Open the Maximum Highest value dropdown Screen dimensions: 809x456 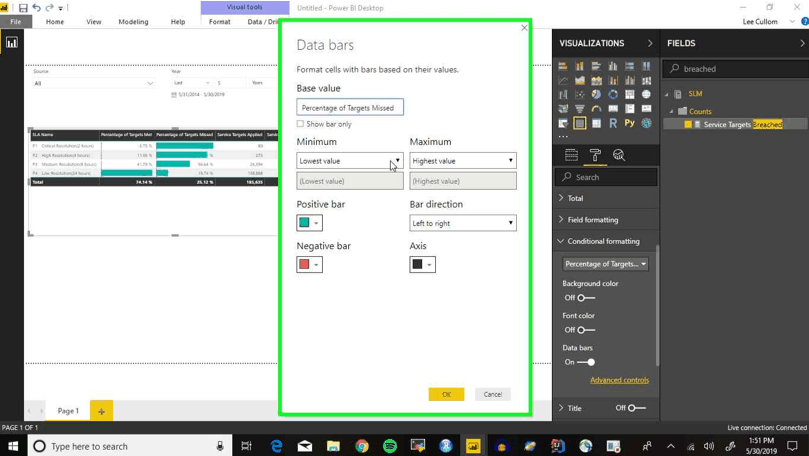tap(463, 160)
